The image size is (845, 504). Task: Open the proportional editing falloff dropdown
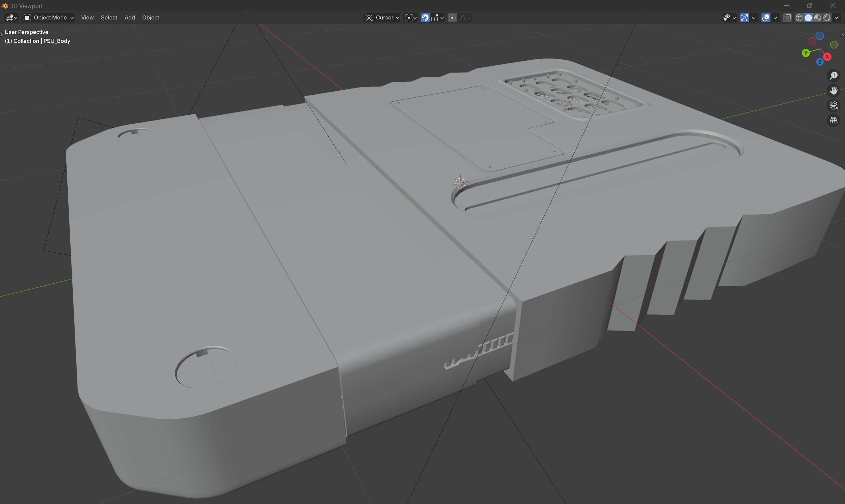click(465, 18)
